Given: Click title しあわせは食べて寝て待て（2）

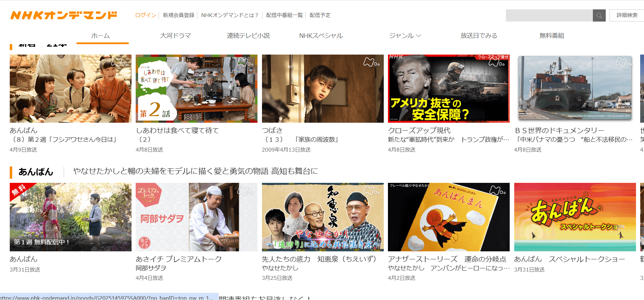Looking at the screenshot, I should (x=177, y=135).
